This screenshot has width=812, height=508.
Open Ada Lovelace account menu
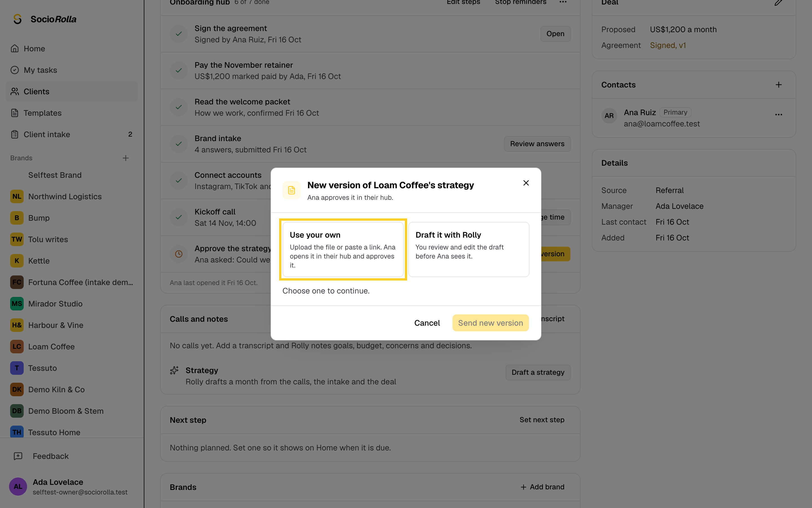coord(72,487)
